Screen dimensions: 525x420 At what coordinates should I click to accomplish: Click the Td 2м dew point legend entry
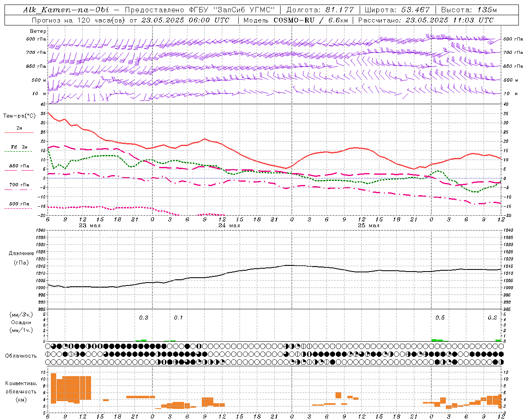click(x=19, y=147)
